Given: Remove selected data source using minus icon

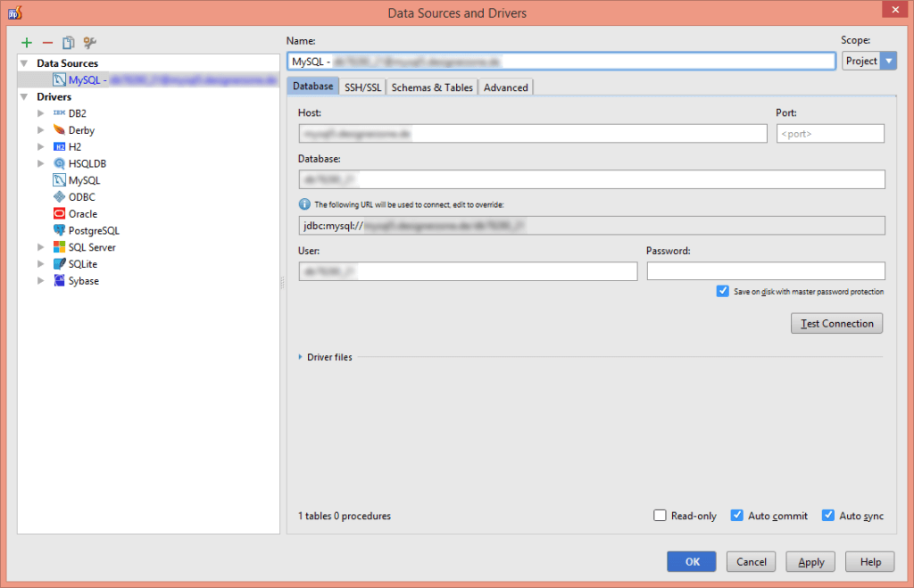Looking at the screenshot, I should (x=47, y=42).
